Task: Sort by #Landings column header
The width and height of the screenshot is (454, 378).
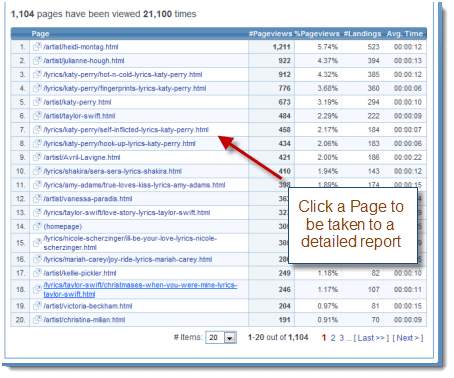Action: (x=362, y=34)
